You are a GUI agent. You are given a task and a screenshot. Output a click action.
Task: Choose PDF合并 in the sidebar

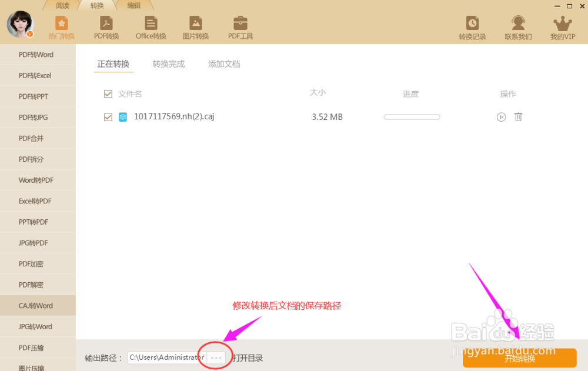38,138
